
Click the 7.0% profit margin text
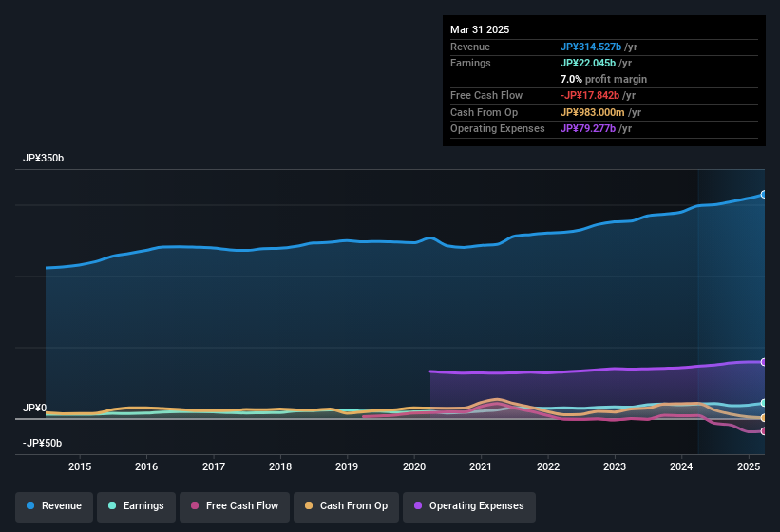point(604,79)
